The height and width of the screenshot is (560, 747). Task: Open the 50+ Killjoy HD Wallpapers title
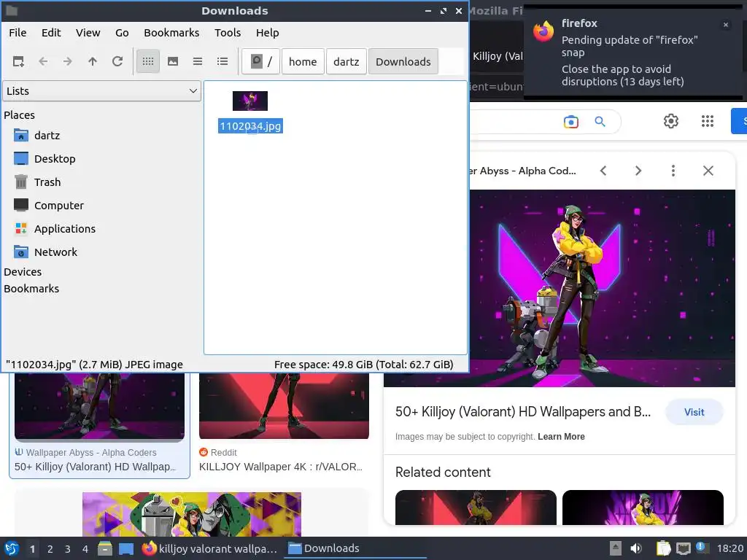point(522,412)
